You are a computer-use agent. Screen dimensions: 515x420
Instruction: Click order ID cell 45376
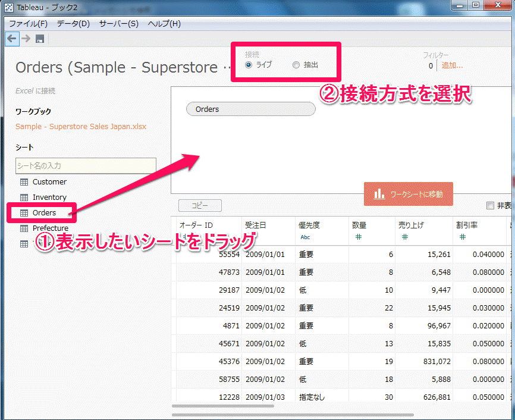point(230,362)
